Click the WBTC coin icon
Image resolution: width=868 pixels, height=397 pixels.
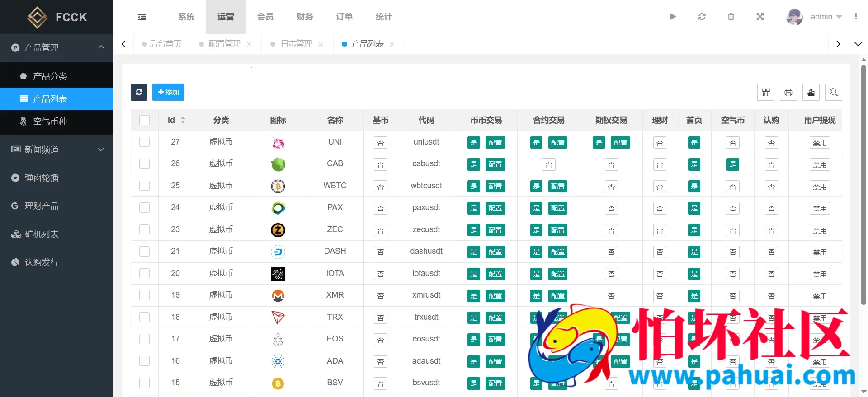[278, 186]
